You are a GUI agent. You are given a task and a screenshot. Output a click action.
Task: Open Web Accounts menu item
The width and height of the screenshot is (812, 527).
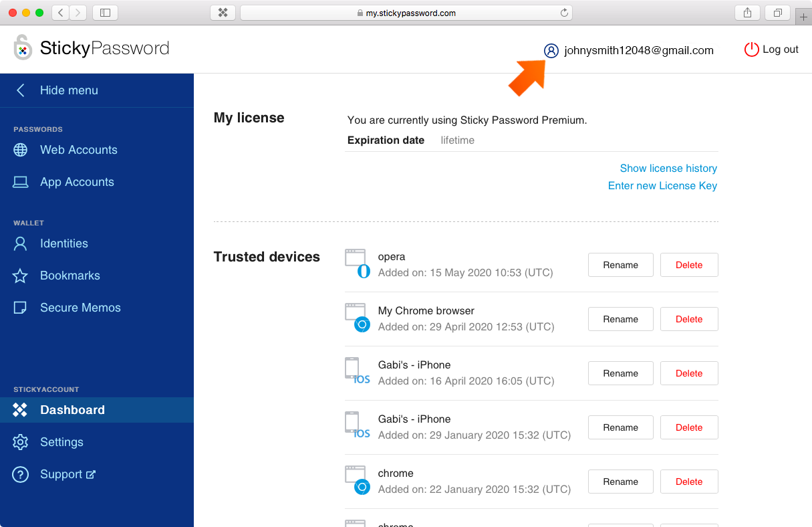pos(97,150)
